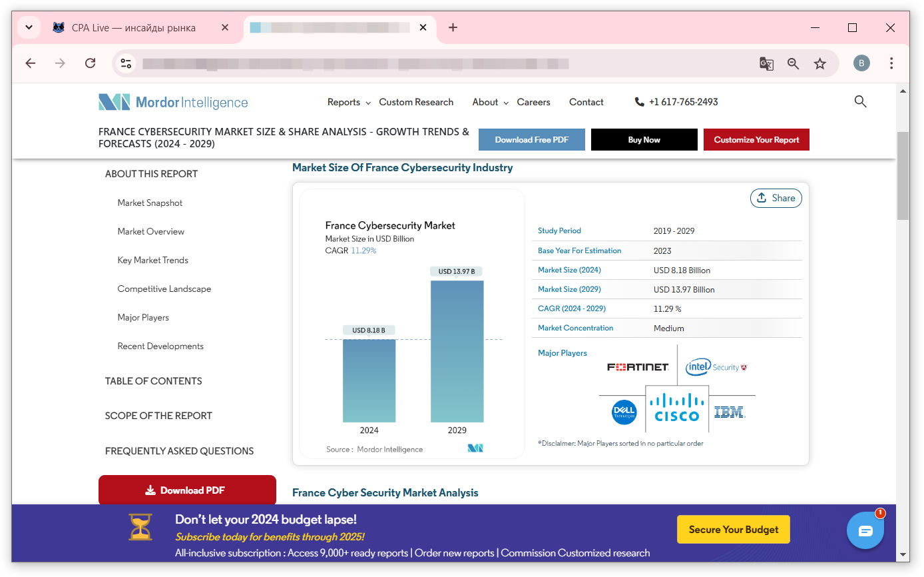Go to Major Players section
Screen dimensions: 924x577
[x=143, y=317]
